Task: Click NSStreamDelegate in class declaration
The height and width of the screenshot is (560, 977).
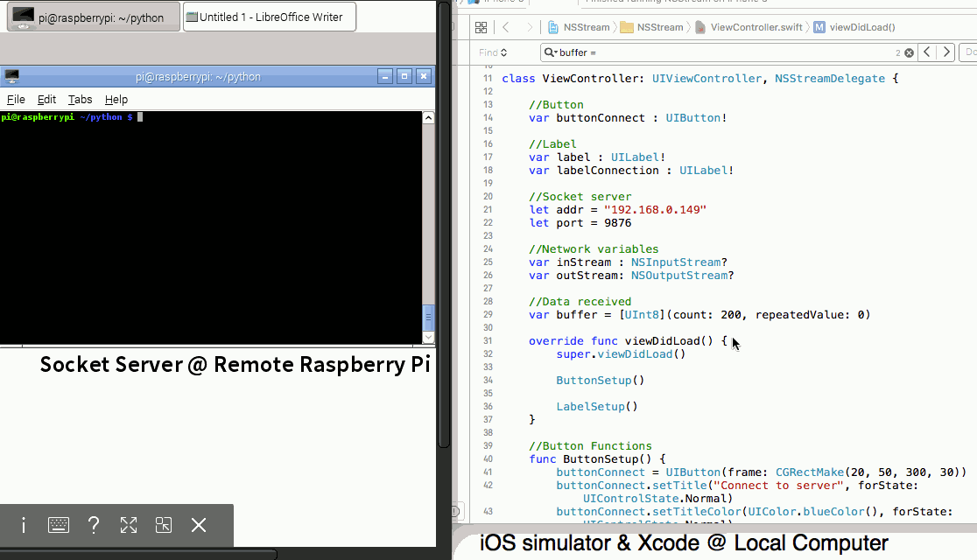Action: tap(829, 79)
